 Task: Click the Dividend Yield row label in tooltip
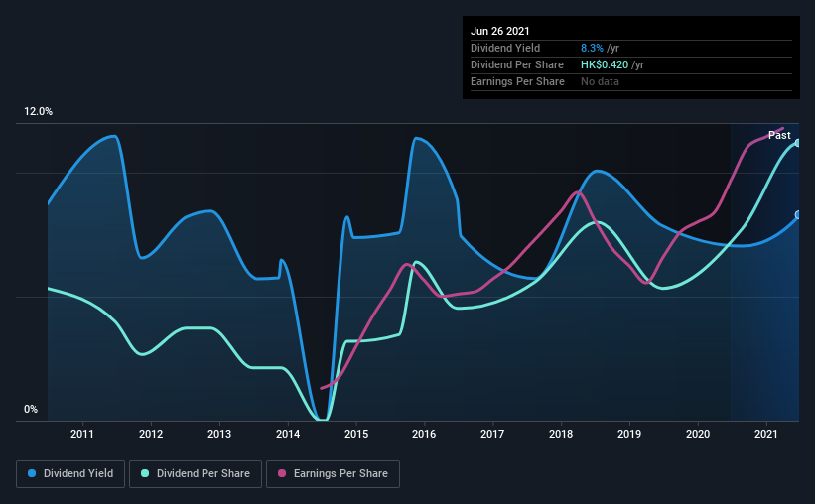pyautogui.click(x=505, y=48)
